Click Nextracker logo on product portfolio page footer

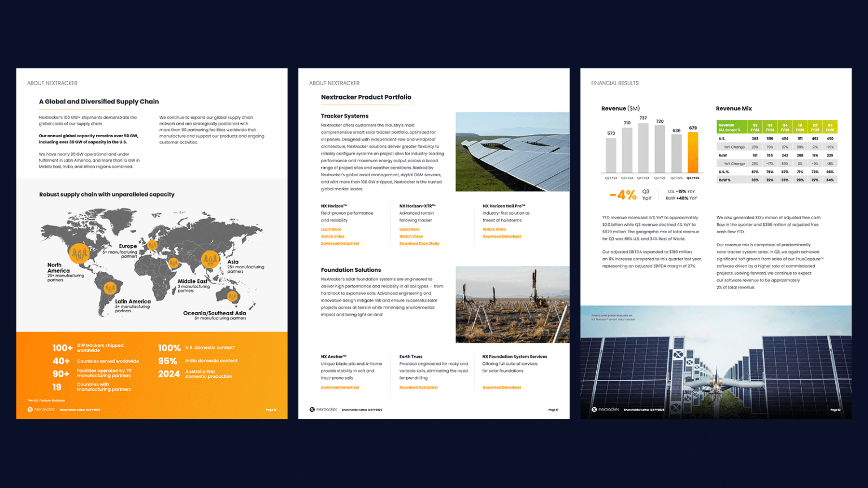[323, 409]
